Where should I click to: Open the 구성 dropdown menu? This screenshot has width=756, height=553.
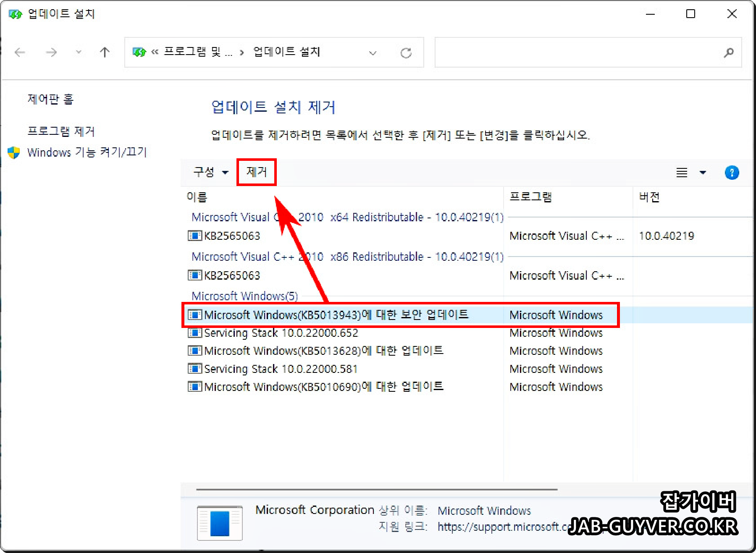click(x=211, y=172)
